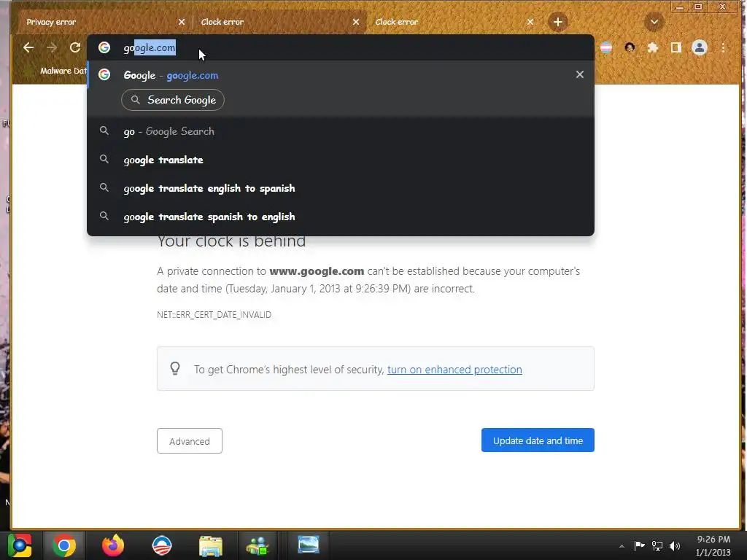Close the Privacy error tab

(182, 22)
